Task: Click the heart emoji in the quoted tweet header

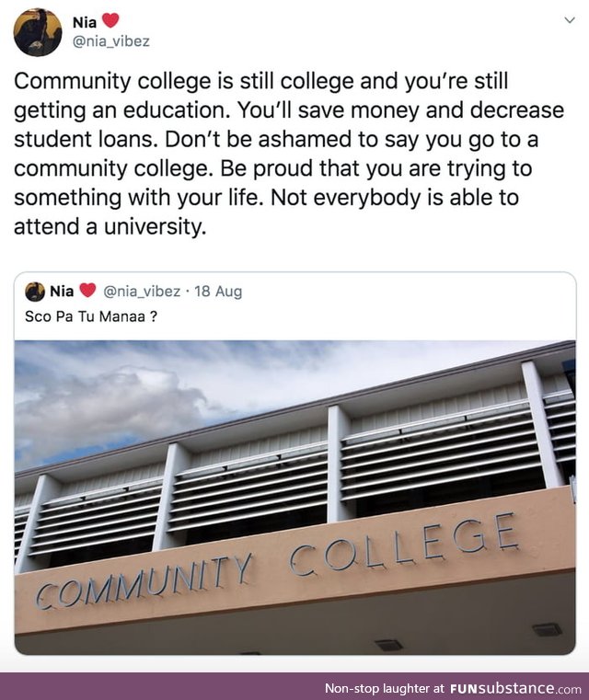Action: 87,292
